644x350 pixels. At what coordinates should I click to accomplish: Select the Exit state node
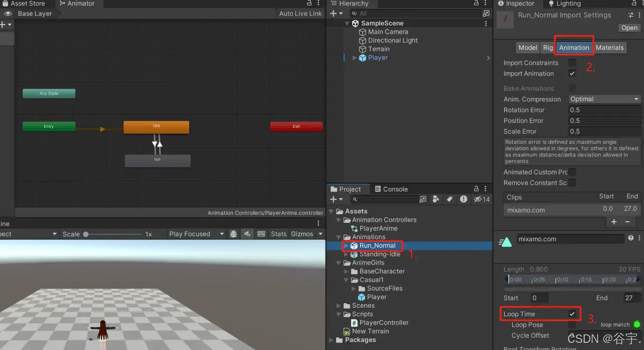[x=296, y=126]
